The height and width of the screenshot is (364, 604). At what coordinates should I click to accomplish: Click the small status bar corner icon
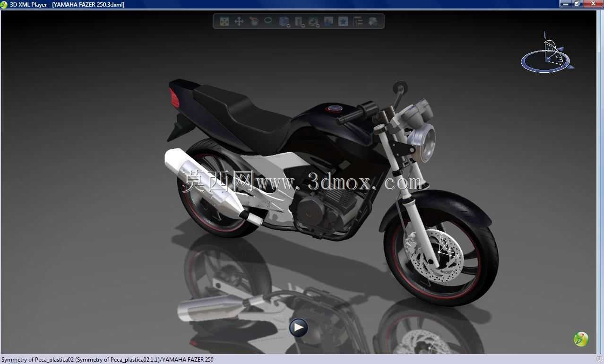[x=600, y=360]
